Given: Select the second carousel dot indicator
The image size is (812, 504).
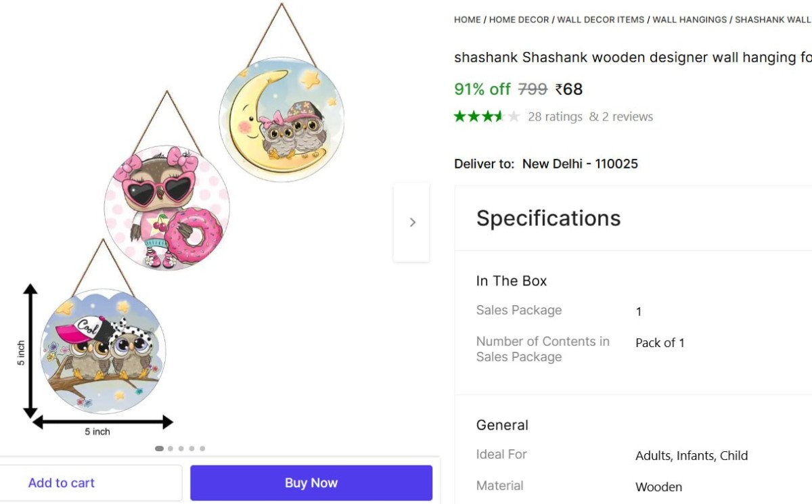Looking at the screenshot, I should [171, 449].
